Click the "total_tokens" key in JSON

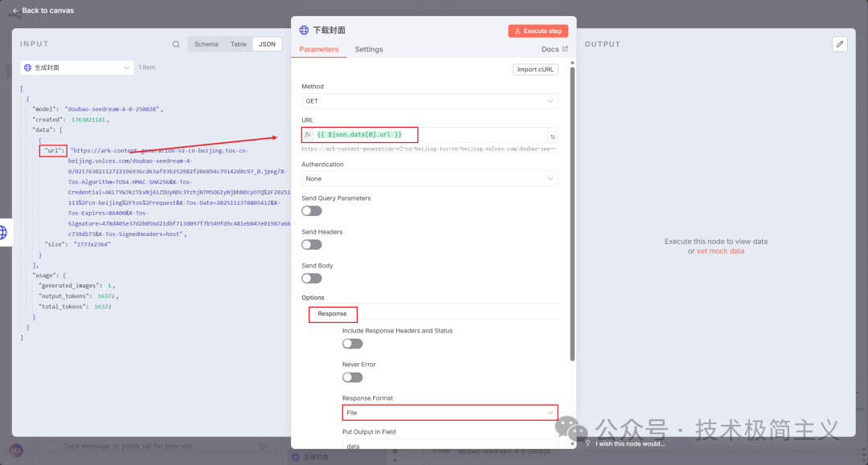pyautogui.click(x=61, y=307)
